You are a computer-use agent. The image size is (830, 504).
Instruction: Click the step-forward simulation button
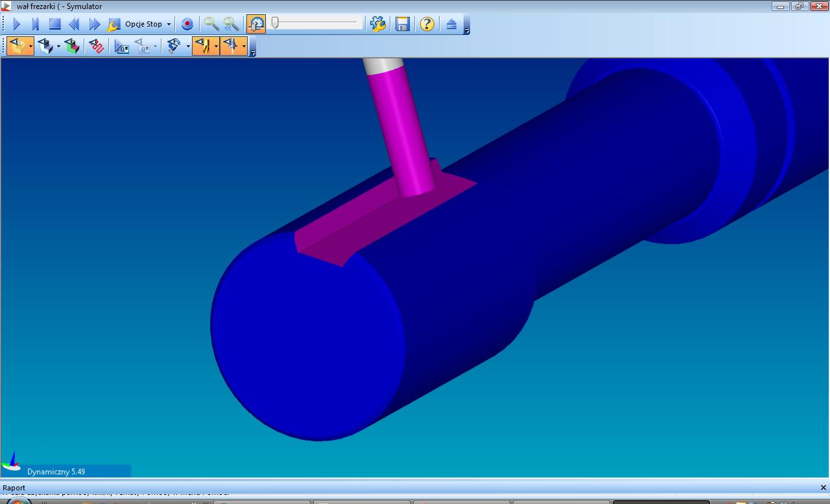(x=36, y=25)
